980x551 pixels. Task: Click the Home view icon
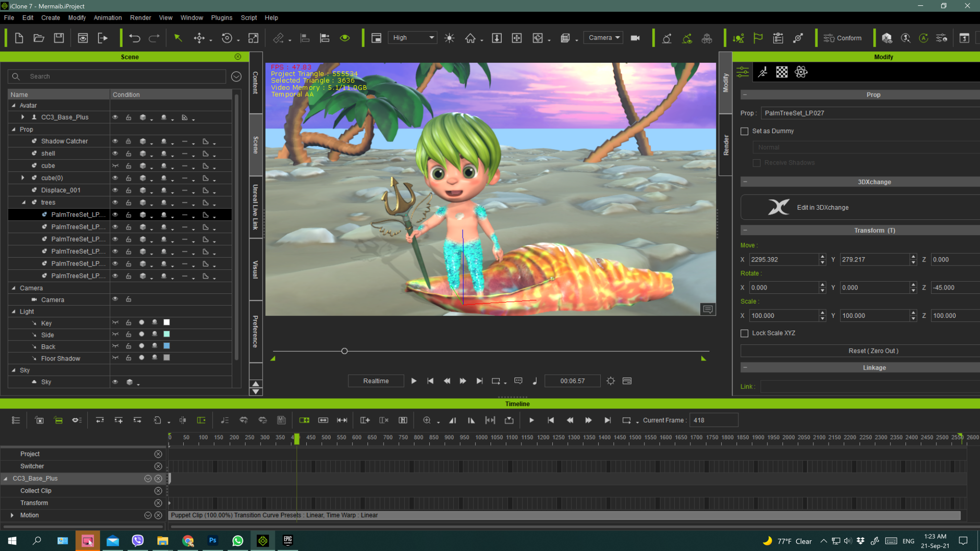coord(470,38)
